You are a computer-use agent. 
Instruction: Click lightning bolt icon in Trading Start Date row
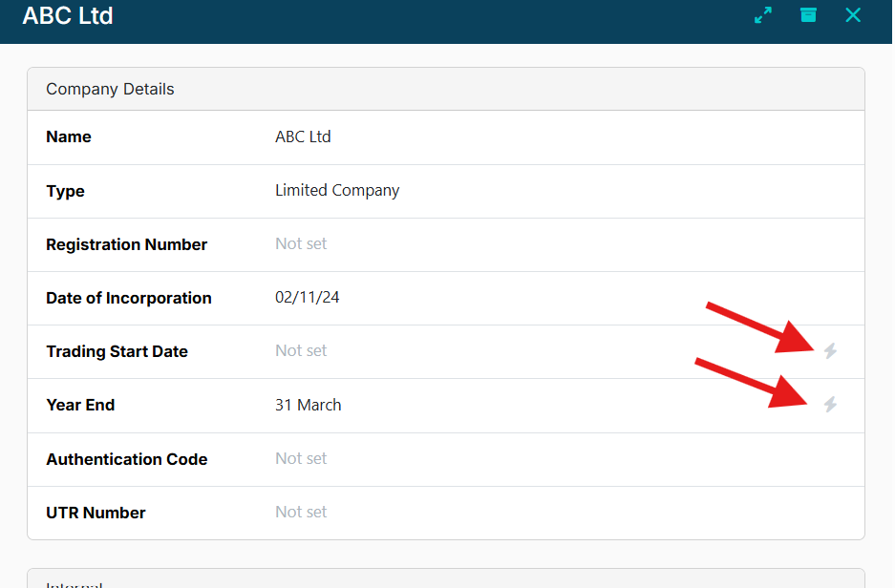tap(830, 350)
